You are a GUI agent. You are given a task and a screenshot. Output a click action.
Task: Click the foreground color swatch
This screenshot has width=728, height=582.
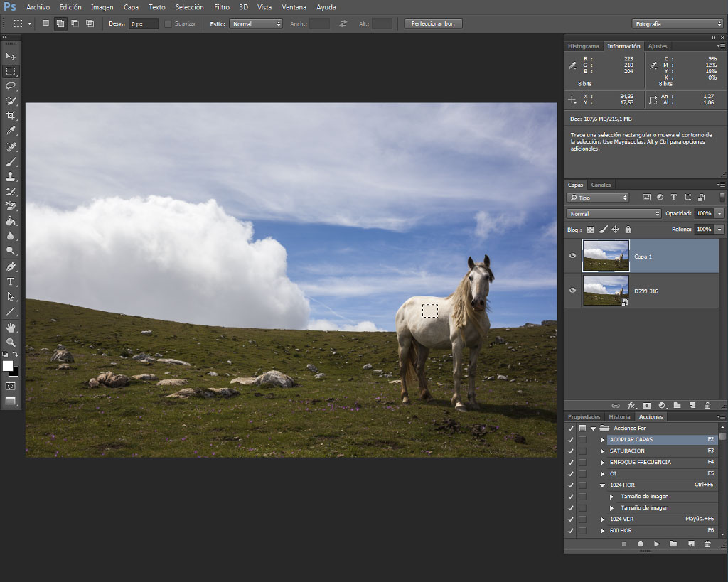pos(7,366)
